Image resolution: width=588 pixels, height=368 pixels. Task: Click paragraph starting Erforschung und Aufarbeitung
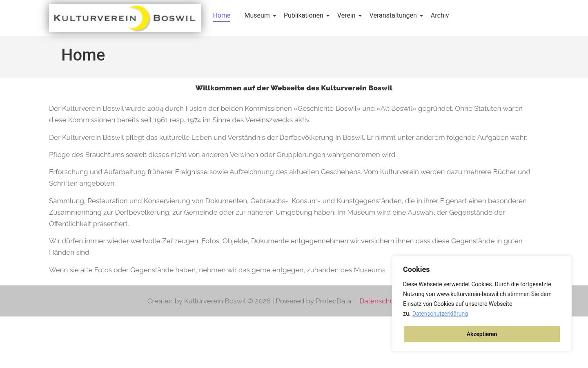point(290,177)
